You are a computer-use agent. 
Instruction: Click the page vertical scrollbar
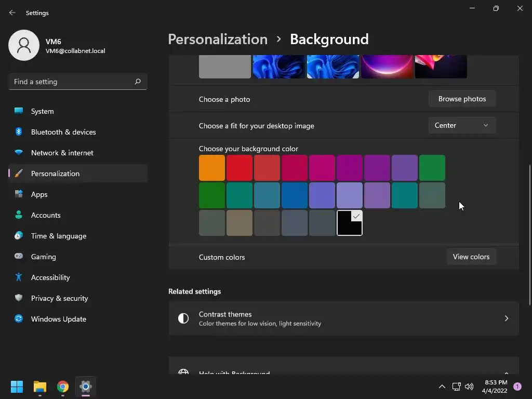coord(529,235)
